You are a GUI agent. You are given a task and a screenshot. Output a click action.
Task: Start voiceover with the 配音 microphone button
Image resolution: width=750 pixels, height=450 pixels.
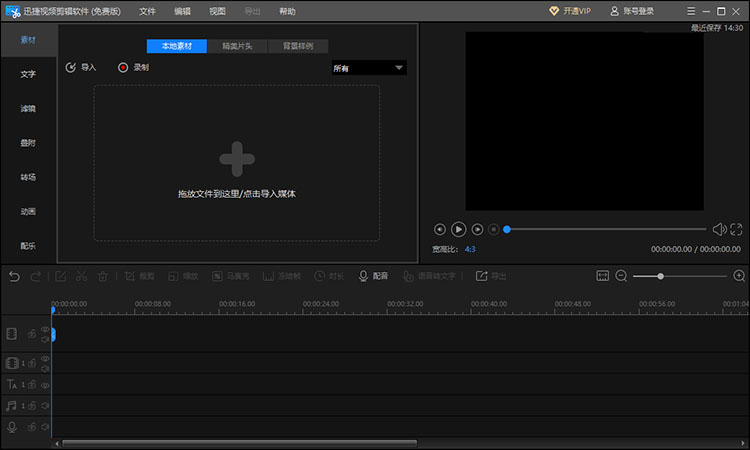[x=373, y=276]
